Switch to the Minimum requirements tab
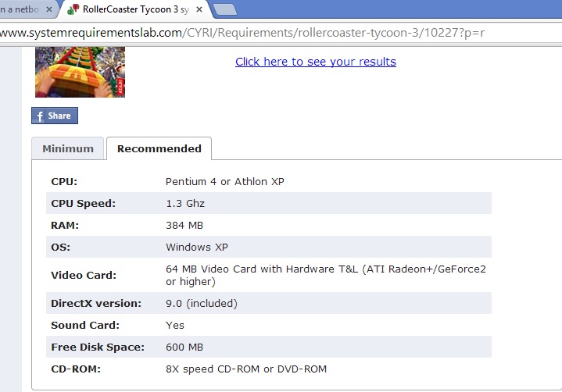The image size is (562, 392). pyautogui.click(x=68, y=148)
